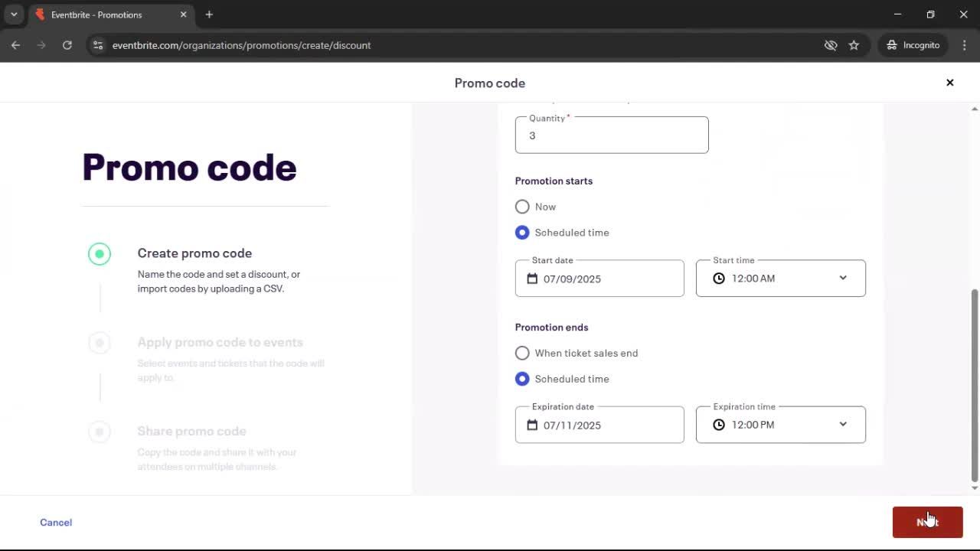Open the Chrome three-dot menu

tap(964, 45)
